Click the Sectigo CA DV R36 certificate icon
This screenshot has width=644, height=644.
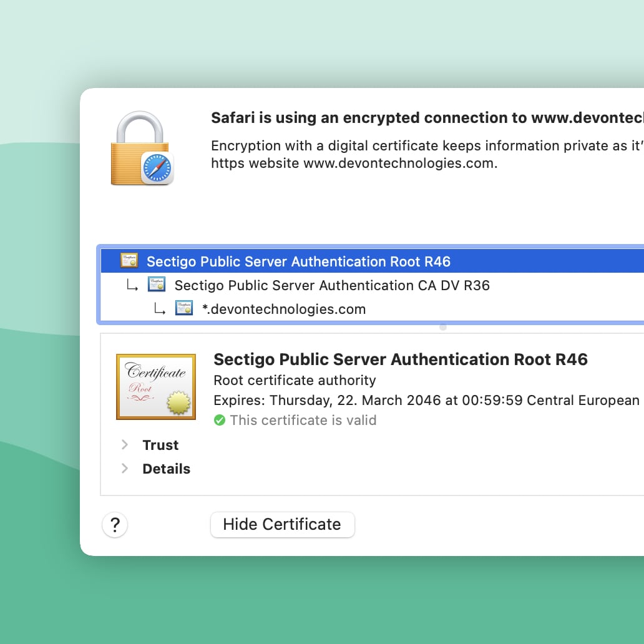[157, 285]
